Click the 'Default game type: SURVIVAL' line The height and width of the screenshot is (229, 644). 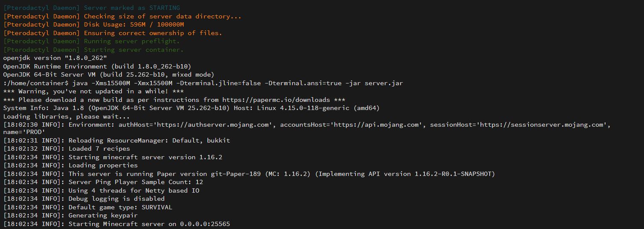(120, 207)
